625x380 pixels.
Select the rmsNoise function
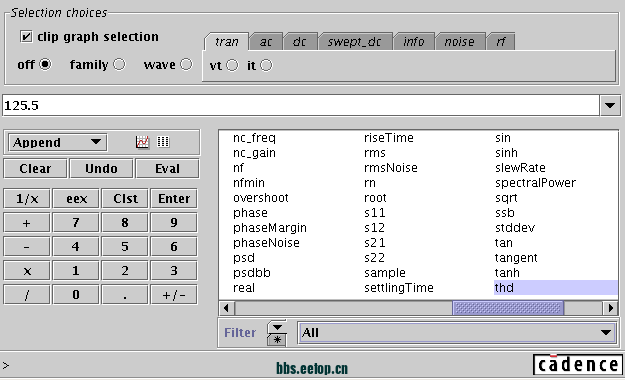click(x=391, y=167)
